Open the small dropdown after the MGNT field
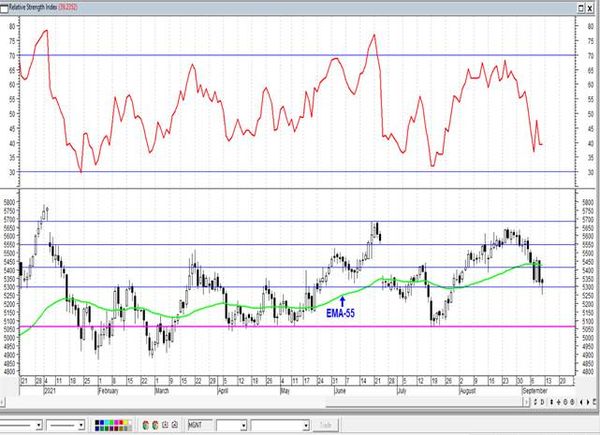 point(243,425)
